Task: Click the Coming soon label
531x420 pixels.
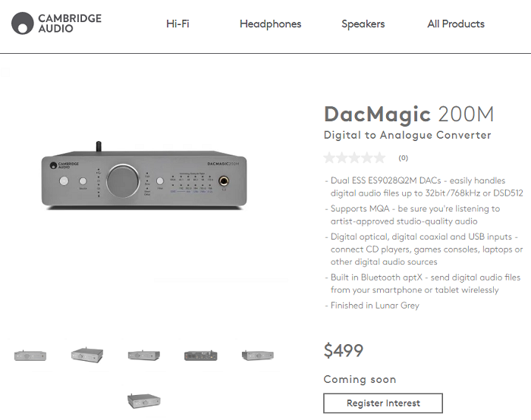Action: [x=360, y=379]
